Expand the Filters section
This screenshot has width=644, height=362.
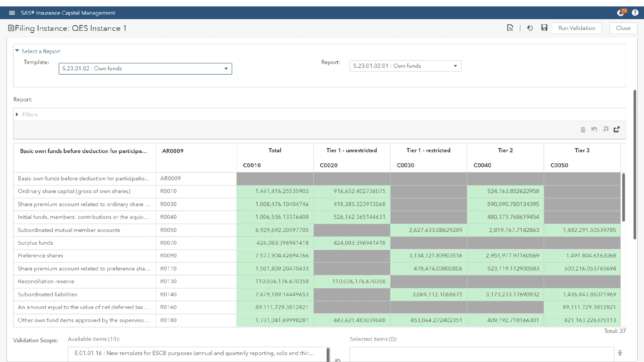tap(17, 114)
